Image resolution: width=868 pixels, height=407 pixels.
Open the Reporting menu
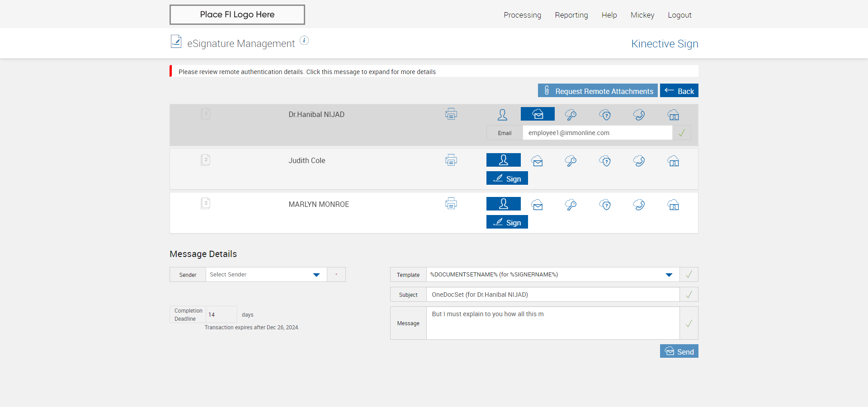571,15
